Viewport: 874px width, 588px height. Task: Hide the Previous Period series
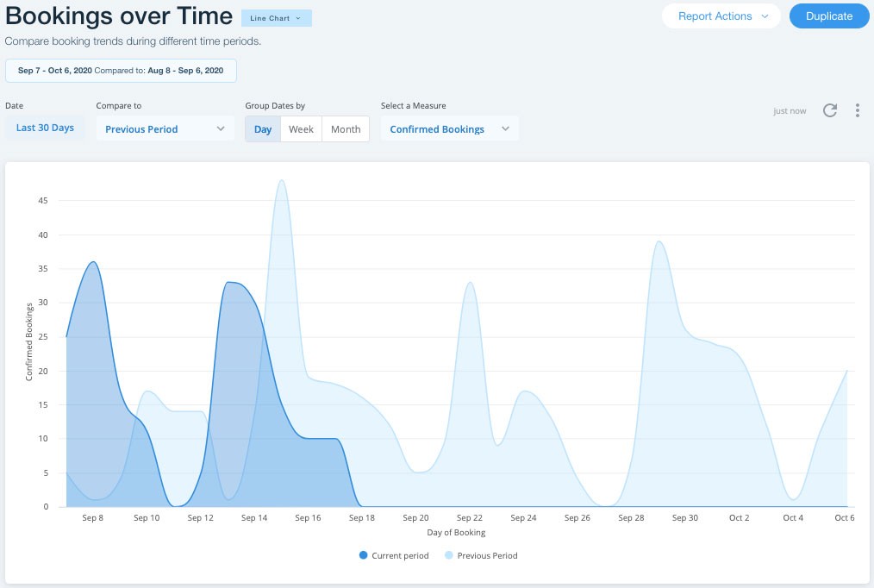click(483, 555)
